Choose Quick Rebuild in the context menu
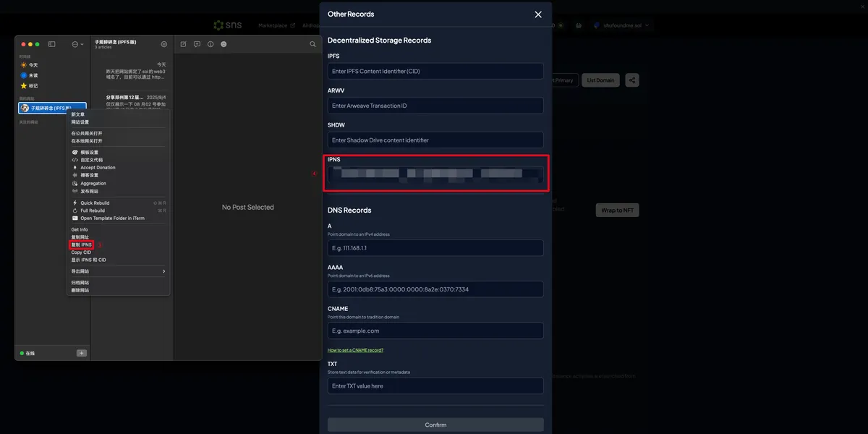The image size is (868, 434). point(95,203)
